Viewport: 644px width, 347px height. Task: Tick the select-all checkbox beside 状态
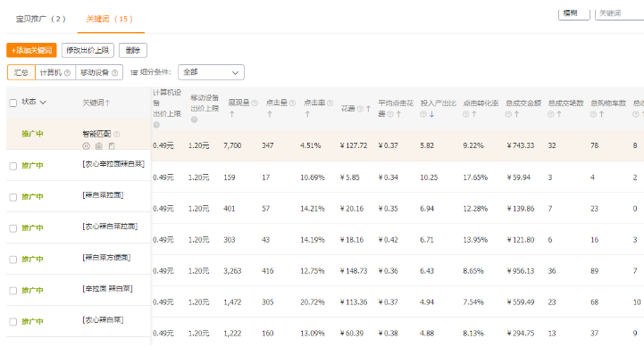click(13, 103)
